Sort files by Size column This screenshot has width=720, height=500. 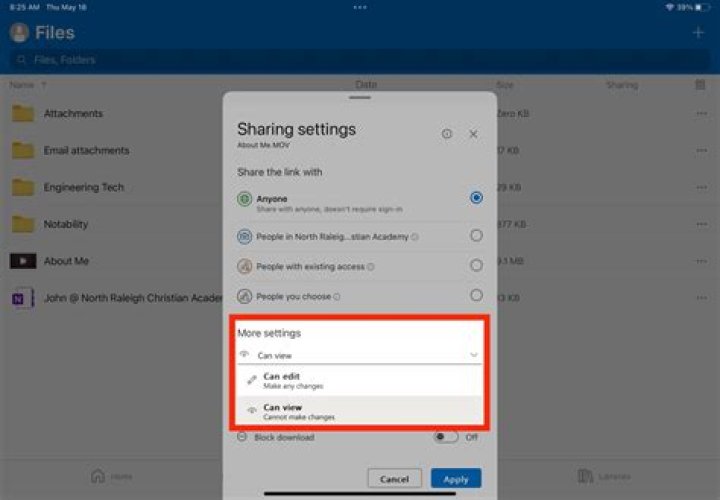pyautogui.click(x=505, y=85)
